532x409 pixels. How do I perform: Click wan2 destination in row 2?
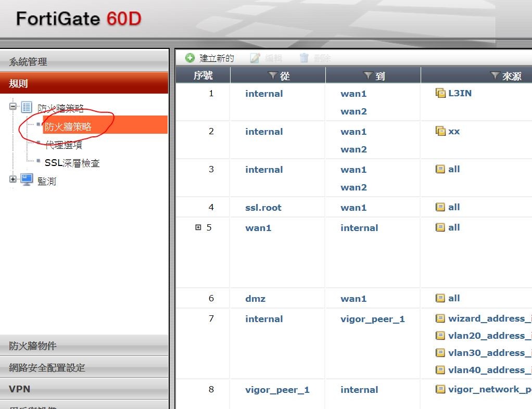click(x=353, y=149)
